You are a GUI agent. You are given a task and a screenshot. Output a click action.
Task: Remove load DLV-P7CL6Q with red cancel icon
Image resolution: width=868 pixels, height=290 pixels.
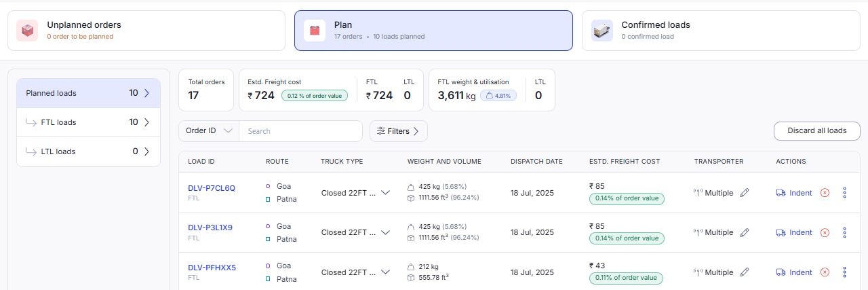click(825, 193)
